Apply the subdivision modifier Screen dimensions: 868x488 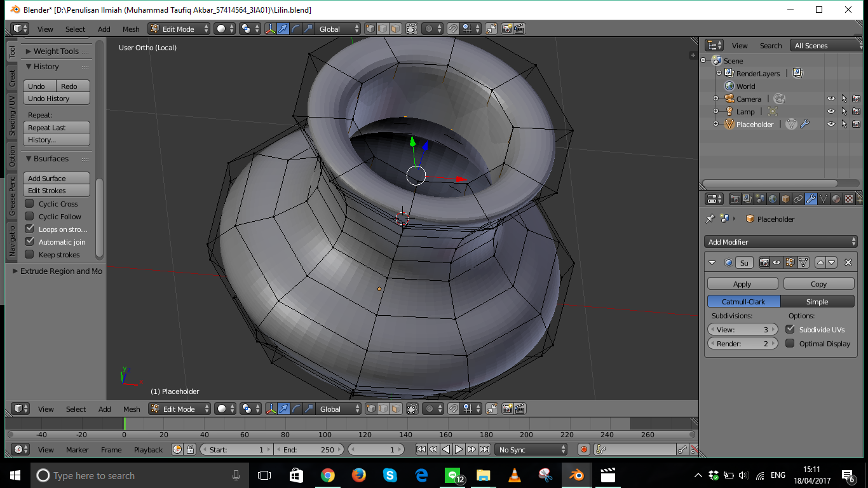pyautogui.click(x=742, y=284)
